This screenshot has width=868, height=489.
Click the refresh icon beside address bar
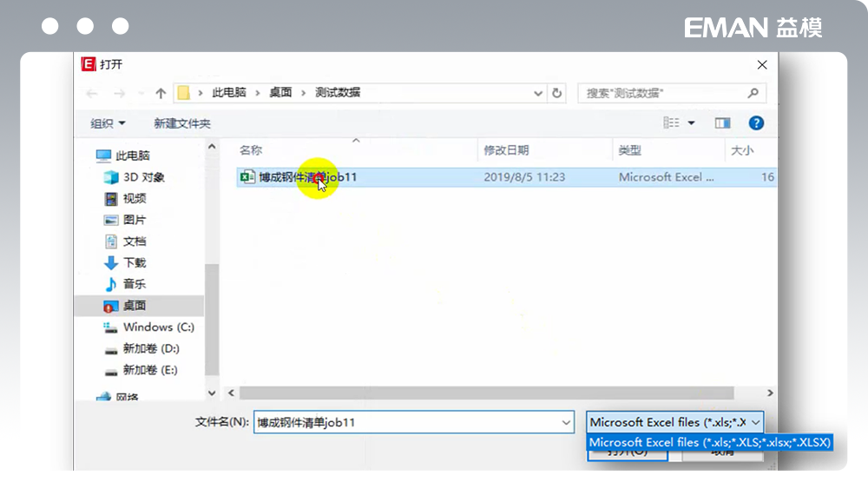(x=557, y=93)
